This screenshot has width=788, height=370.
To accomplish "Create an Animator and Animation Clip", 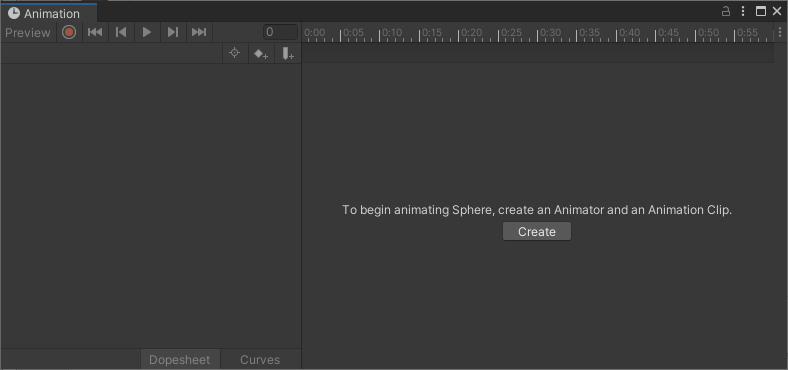I will [537, 231].
